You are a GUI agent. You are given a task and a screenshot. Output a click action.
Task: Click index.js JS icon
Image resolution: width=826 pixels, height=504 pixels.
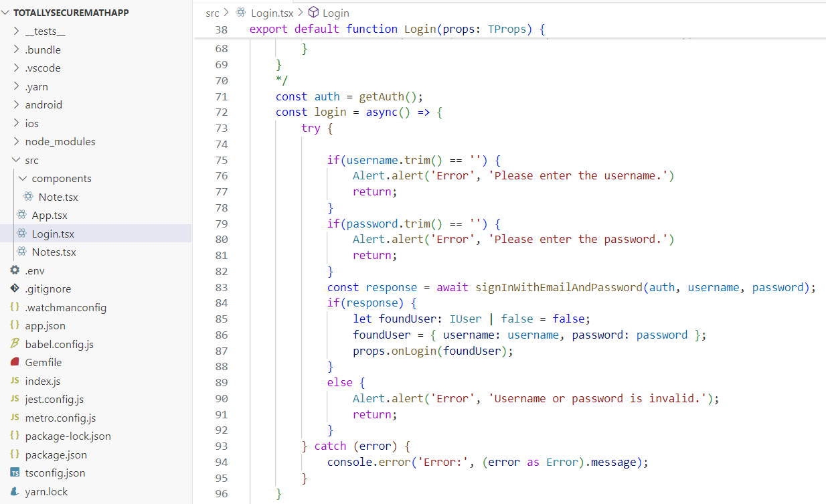pyautogui.click(x=15, y=381)
